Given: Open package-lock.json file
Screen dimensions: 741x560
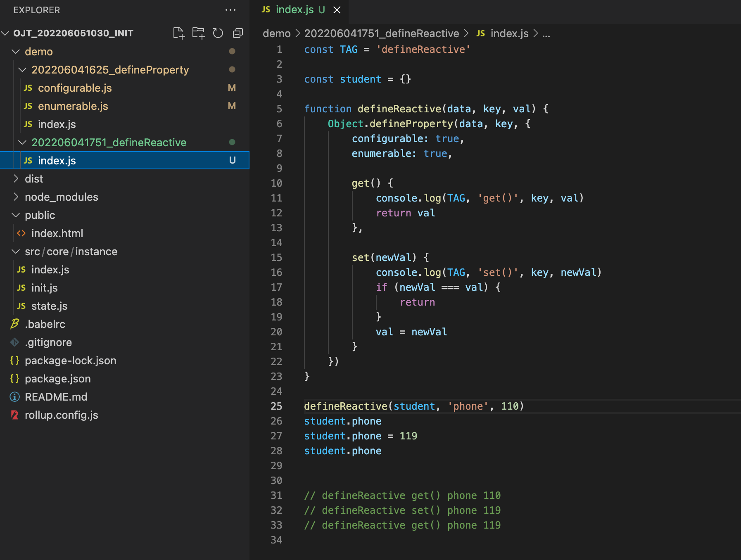Looking at the screenshot, I should coord(125,361).
